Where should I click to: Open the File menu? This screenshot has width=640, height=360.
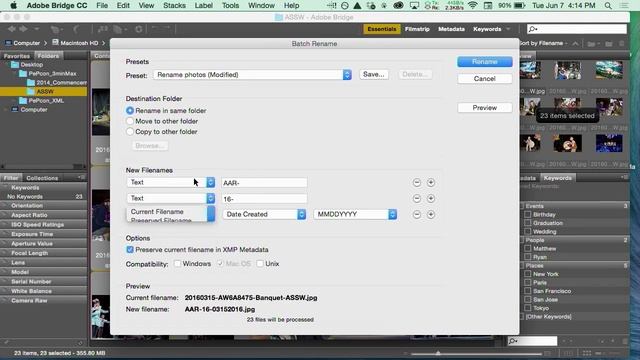102,5
